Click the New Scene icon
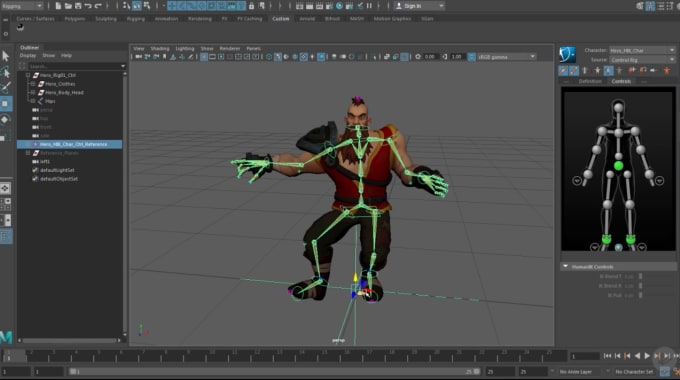This screenshot has width=680, height=380. 58,6
